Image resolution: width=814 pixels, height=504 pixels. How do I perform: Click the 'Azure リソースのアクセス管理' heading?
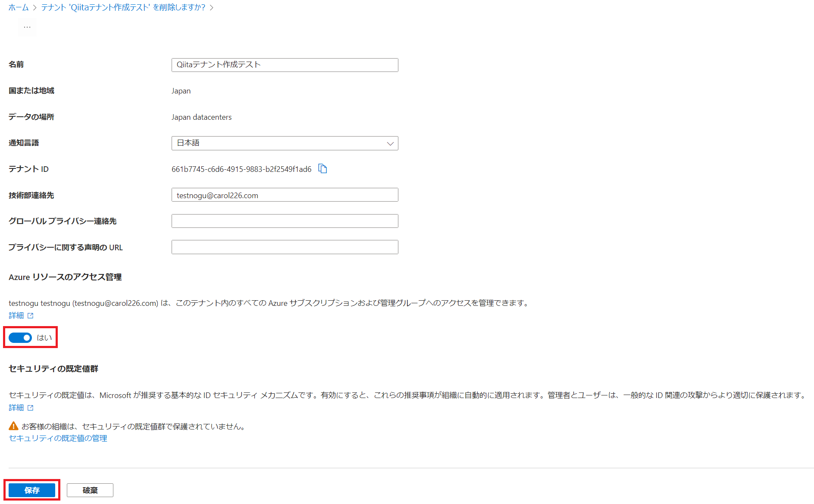[x=65, y=277]
